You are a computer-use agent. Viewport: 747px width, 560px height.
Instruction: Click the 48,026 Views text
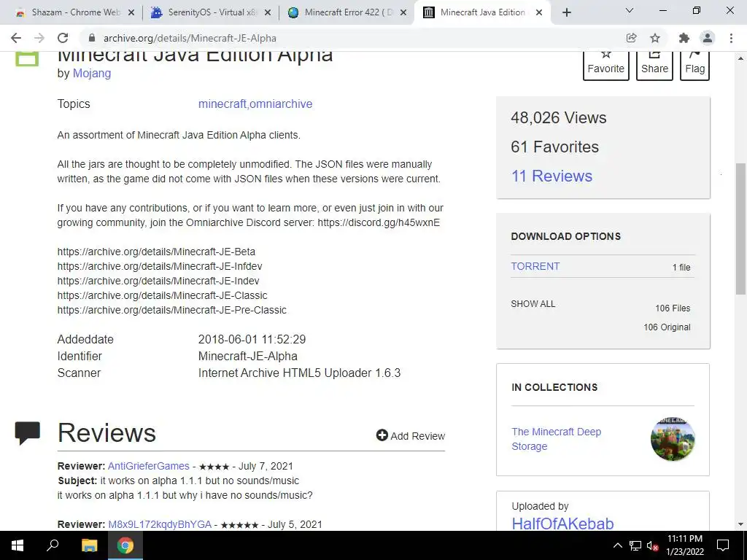[558, 117]
